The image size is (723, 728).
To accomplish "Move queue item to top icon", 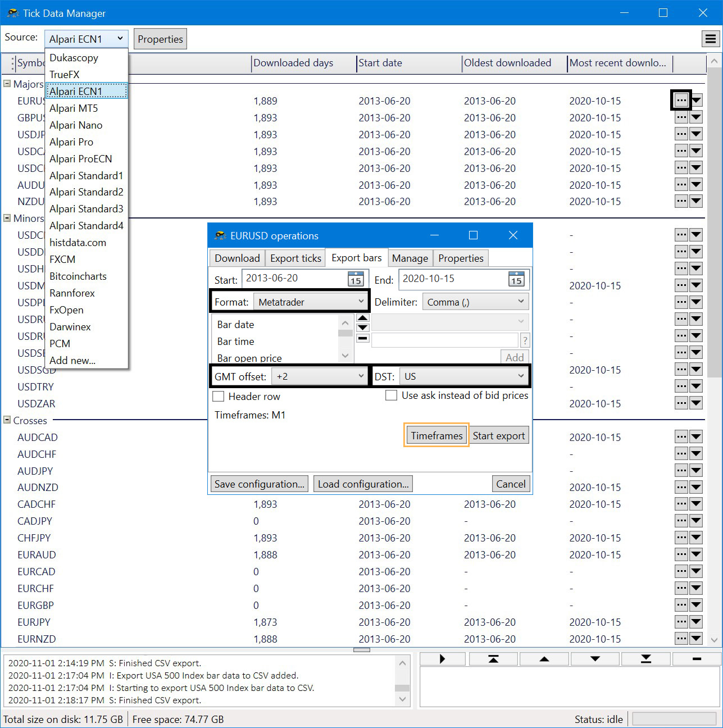I will coord(493,659).
